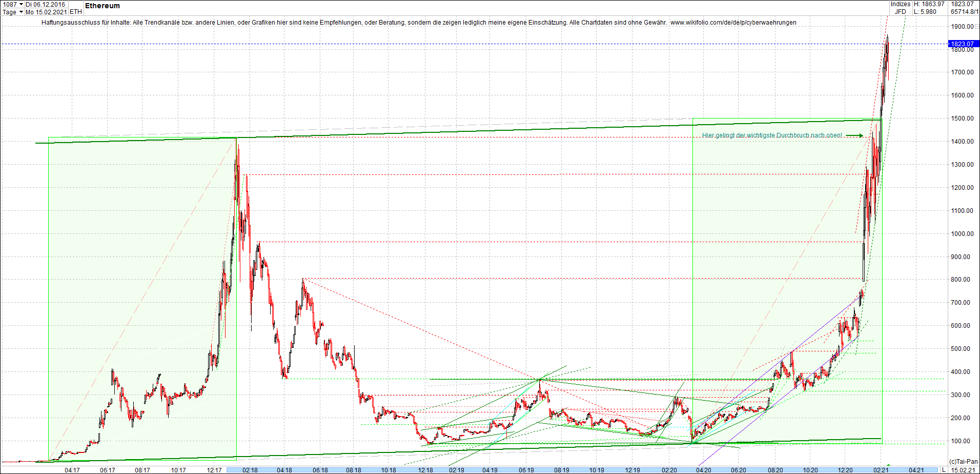Click the 04'21 time axis label
The height and width of the screenshot is (474, 980).
pyautogui.click(x=916, y=470)
